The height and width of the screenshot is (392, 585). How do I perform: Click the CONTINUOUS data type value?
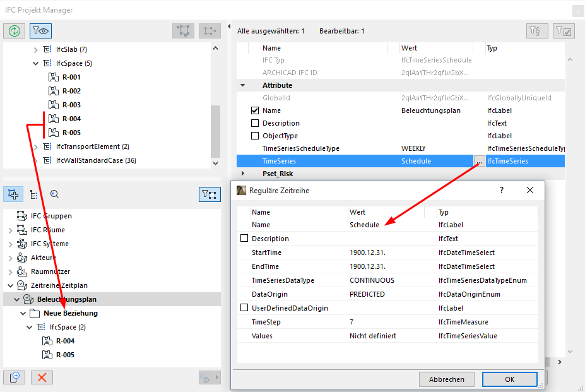[372, 280]
